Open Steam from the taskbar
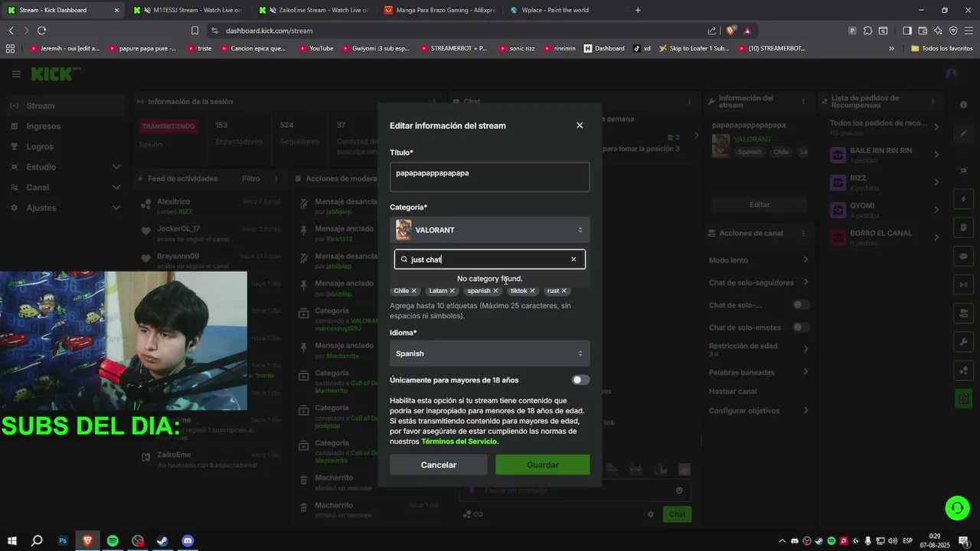Screen dimensions: 980x551 coord(162,541)
